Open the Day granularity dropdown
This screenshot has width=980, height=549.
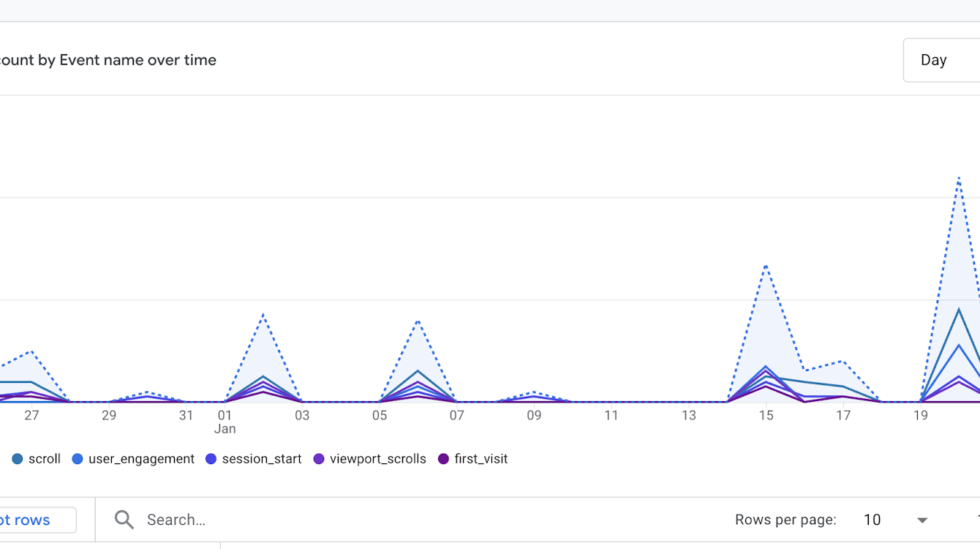(941, 60)
